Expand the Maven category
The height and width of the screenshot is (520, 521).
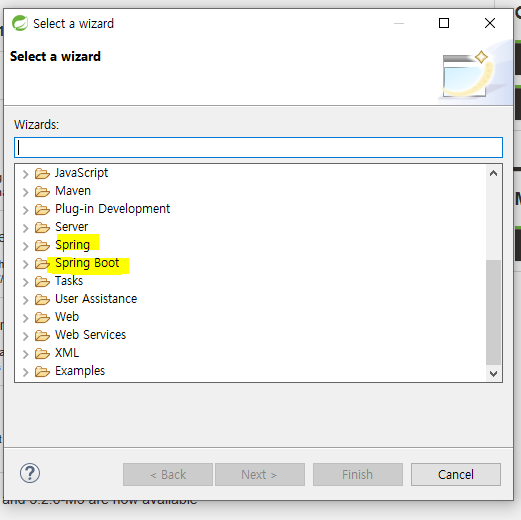tap(25, 192)
